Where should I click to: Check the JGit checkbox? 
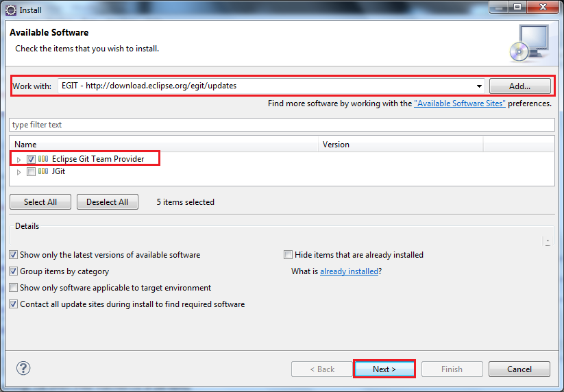[x=31, y=171]
